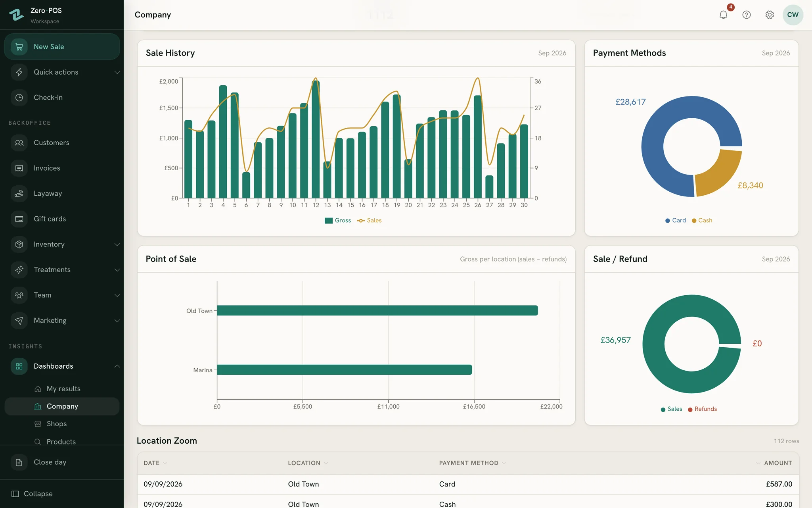Open the Products dashboard
The image size is (812, 508).
(62, 441)
